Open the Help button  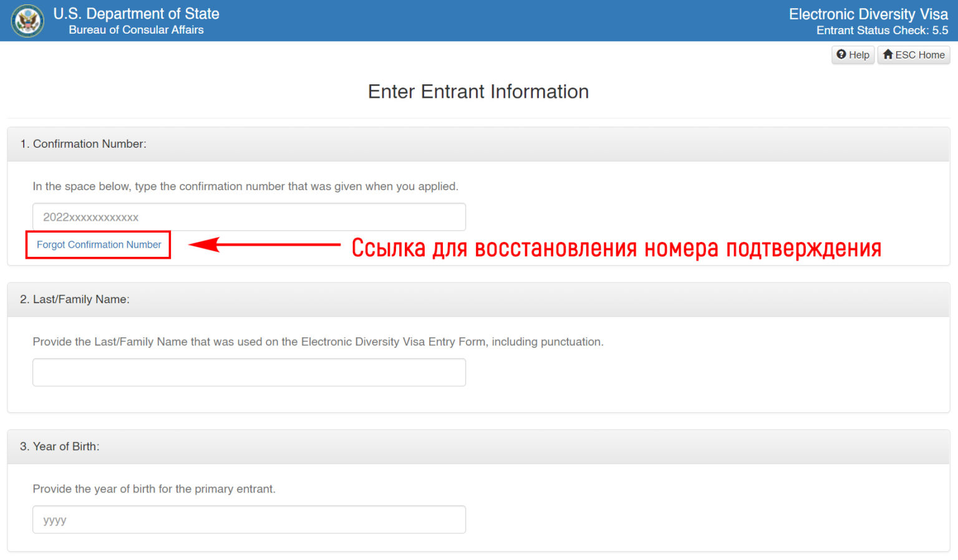click(853, 55)
